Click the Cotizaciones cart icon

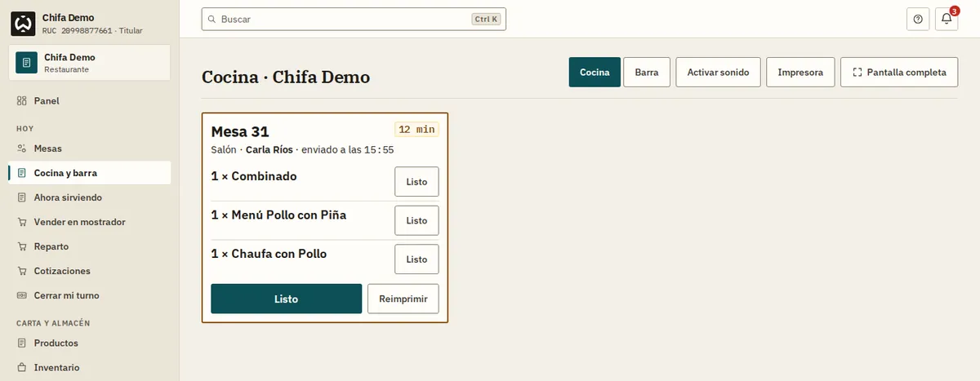point(21,271)
